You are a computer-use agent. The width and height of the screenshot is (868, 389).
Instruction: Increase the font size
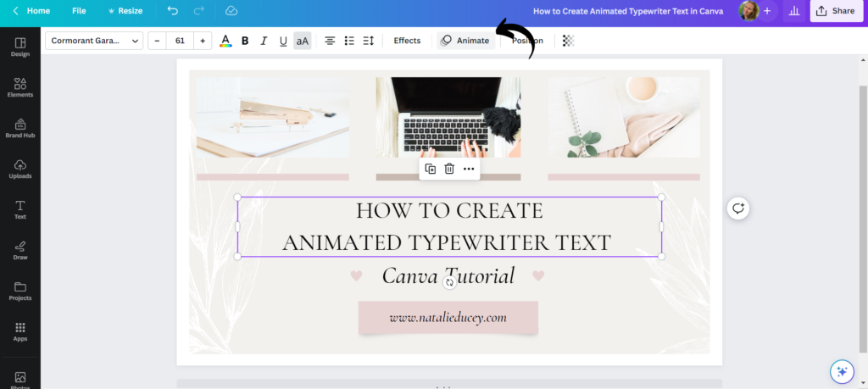[x=203, y=41]
